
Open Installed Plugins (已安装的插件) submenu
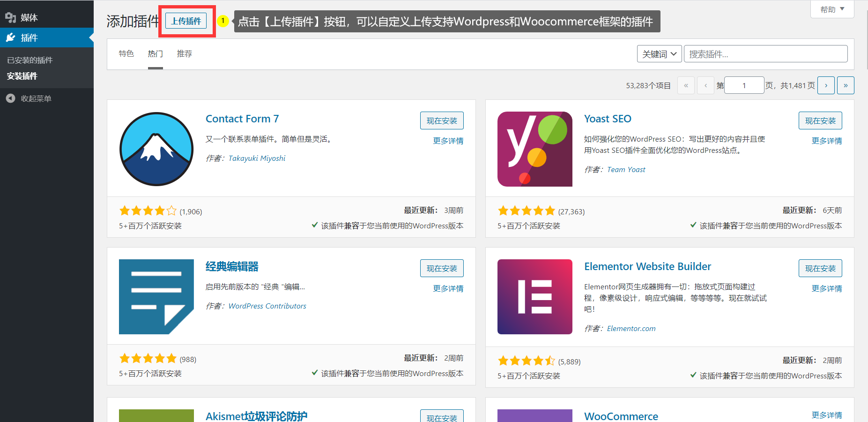point(30,60)
